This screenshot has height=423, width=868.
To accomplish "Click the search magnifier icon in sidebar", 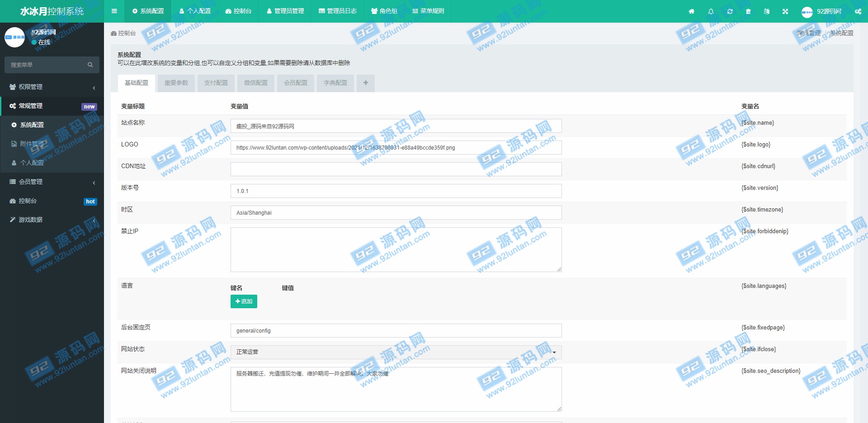I will (90, 65).
